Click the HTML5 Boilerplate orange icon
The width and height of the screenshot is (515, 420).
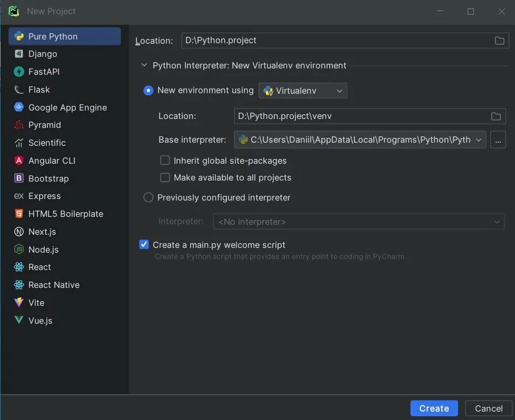pos(19,214)
